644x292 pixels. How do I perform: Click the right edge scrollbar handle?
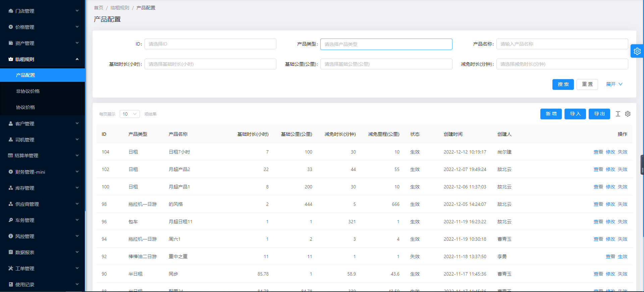pyautogui.click(x=642, y=165)
